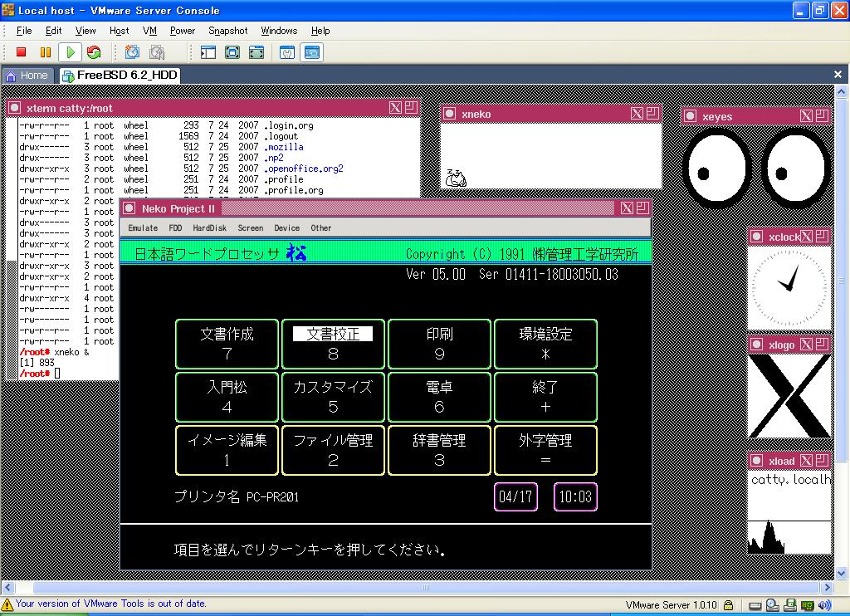850x616 pixels.
Task: Click the xload window menu circle icon
Action: (x=757, y=461)
